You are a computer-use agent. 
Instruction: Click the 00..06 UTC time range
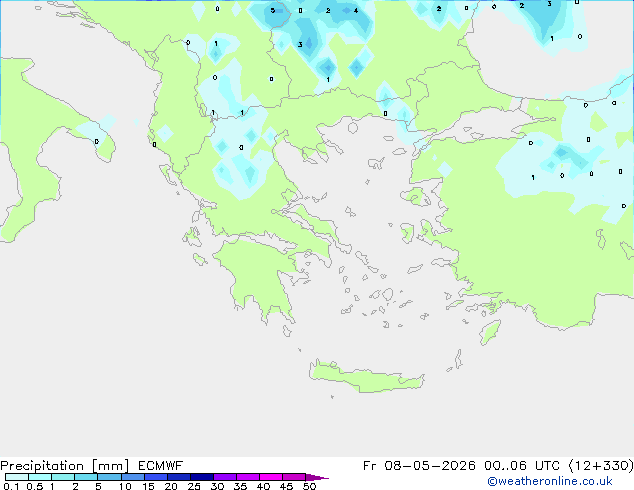[522, 466]
